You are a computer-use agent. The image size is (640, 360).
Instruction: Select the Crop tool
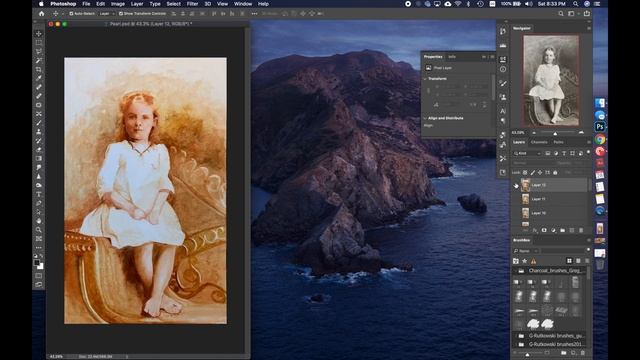[39, 69]
